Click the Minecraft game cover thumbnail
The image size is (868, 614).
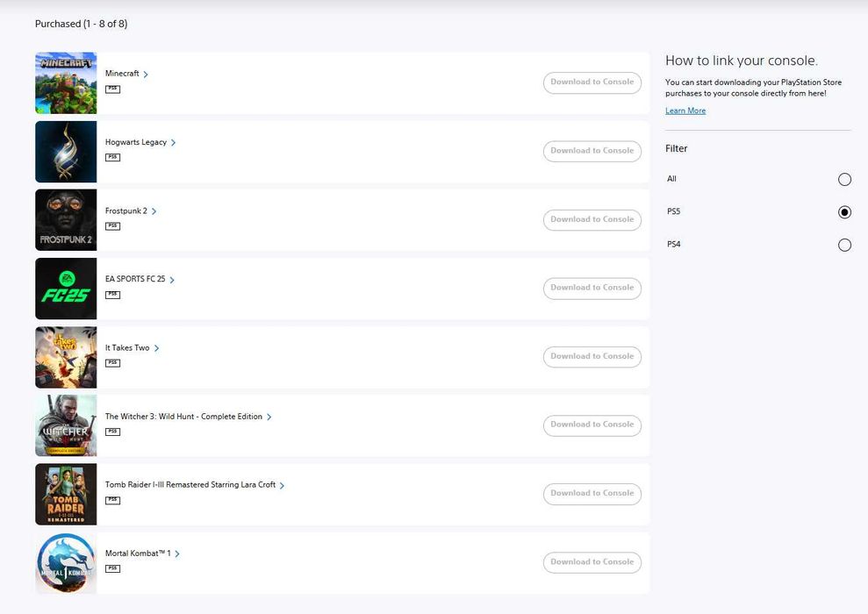pyautogui.click(x=66, y=83)
